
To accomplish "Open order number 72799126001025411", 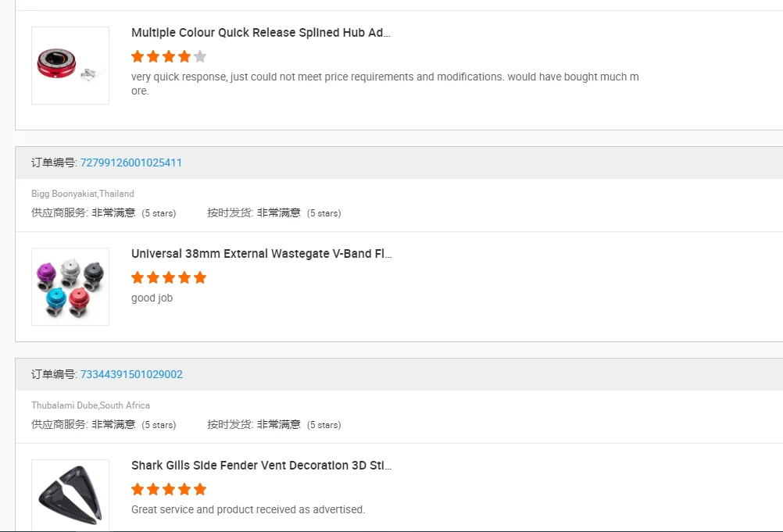I will point(131,162).
